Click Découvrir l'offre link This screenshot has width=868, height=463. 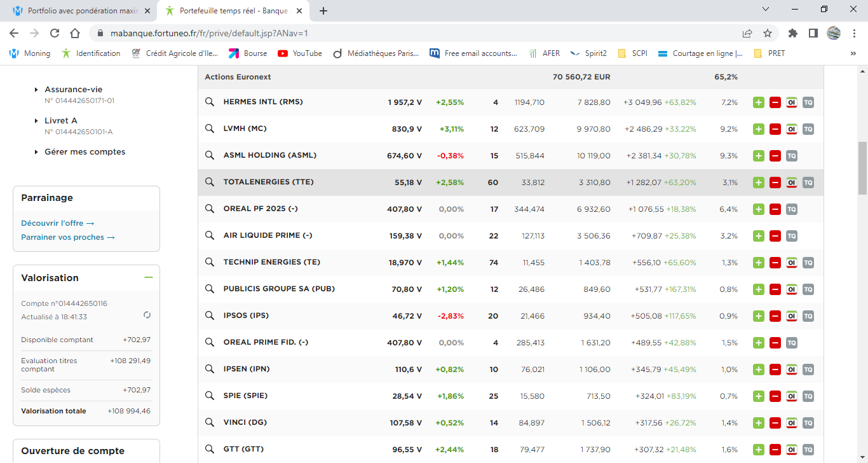(x=58, y=223)
